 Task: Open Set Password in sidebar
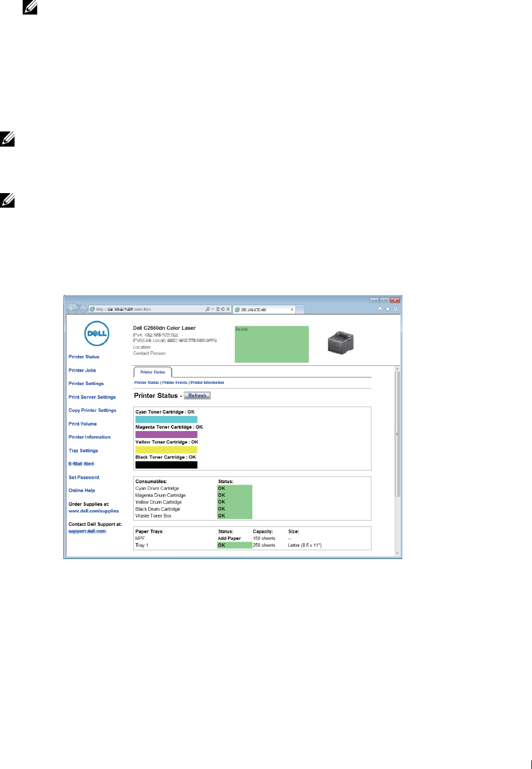(84, 477)
